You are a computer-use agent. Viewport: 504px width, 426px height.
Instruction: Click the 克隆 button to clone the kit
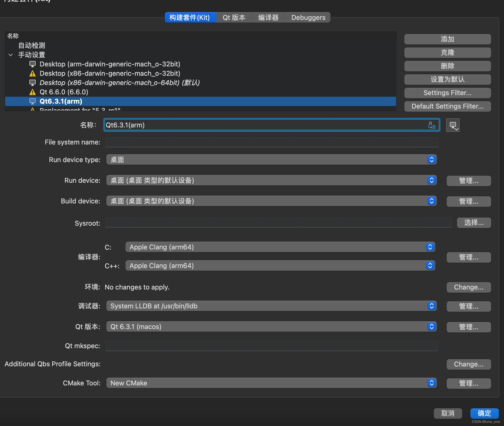(447, 52)
